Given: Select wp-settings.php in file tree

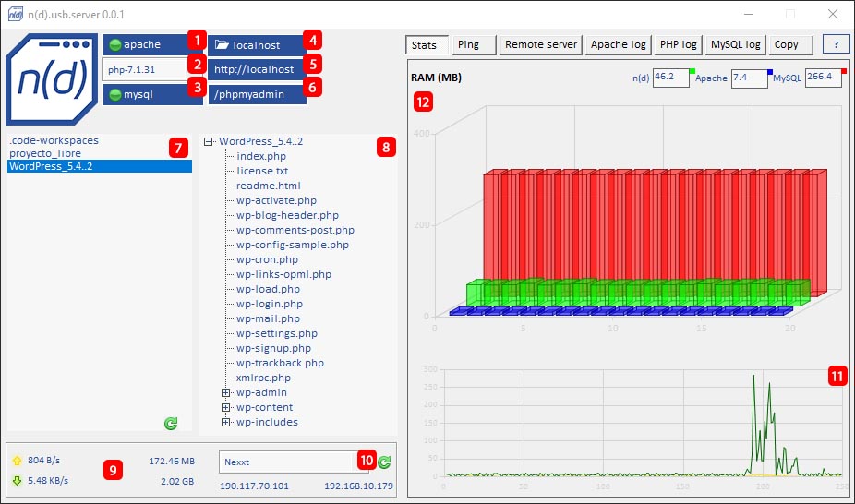Looking at the screenshot, I should (276, 333).
